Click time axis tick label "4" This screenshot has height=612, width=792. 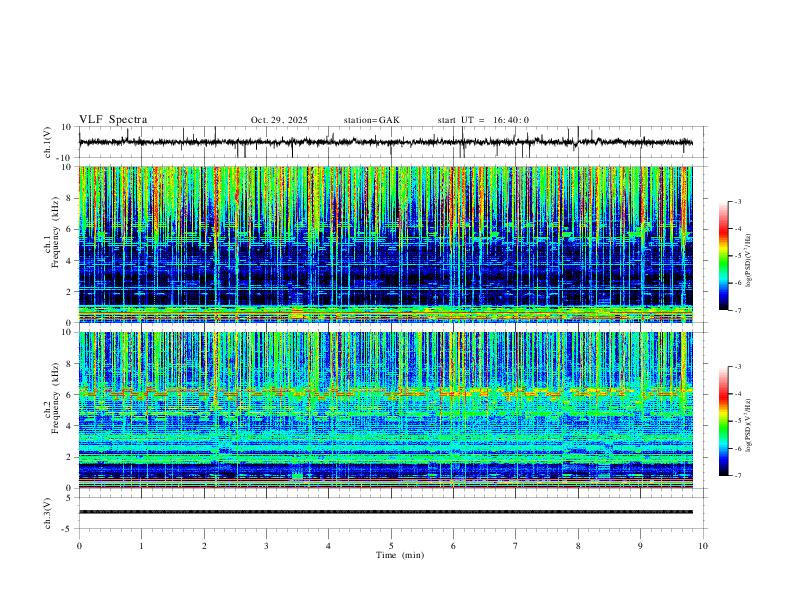(328, 546)
